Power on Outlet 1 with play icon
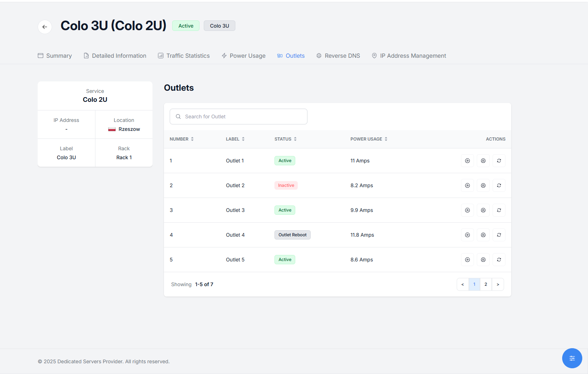 (467, 161)
